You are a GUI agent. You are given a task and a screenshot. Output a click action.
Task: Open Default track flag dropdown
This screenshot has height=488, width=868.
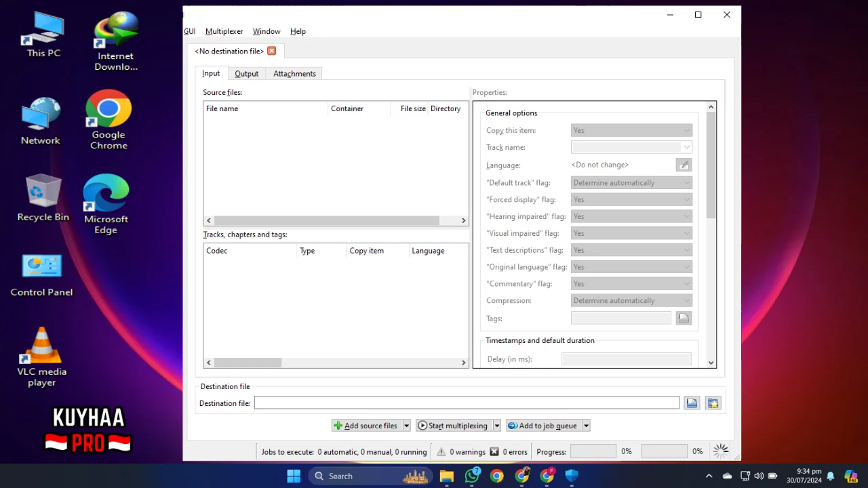click(x=631, y=182)
